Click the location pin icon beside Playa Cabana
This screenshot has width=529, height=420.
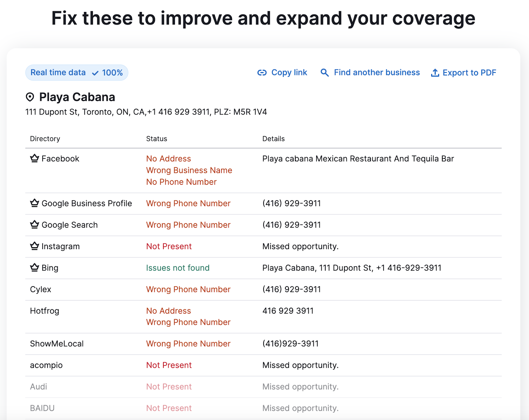pyautogui.click(x=30, y=97)
